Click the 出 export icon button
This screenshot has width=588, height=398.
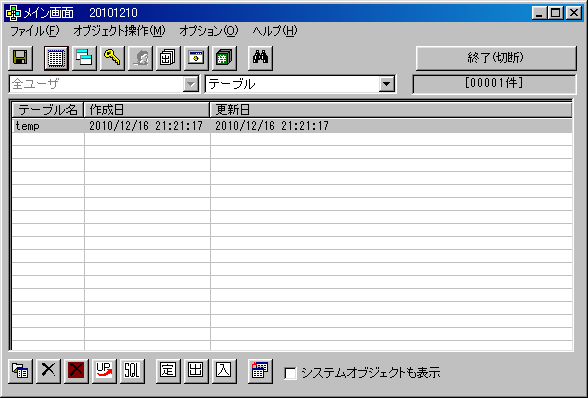coord(196,371)
